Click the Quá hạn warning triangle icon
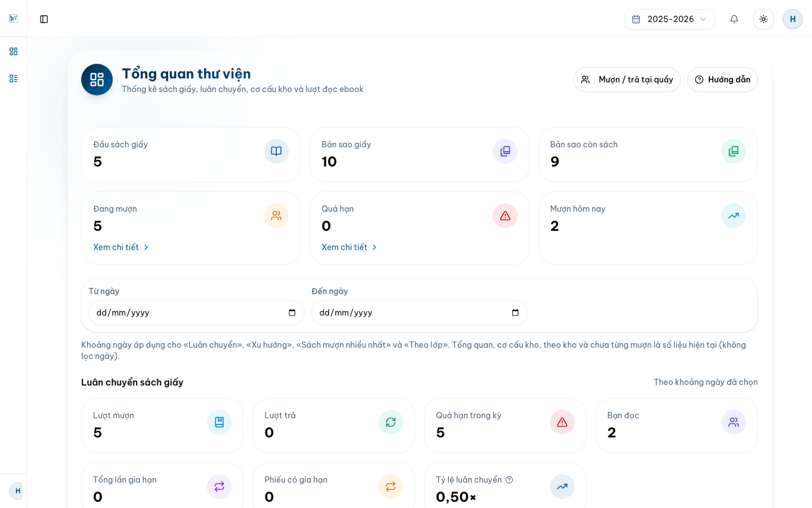This screenshot has width=812, height=508. (505, 216)
